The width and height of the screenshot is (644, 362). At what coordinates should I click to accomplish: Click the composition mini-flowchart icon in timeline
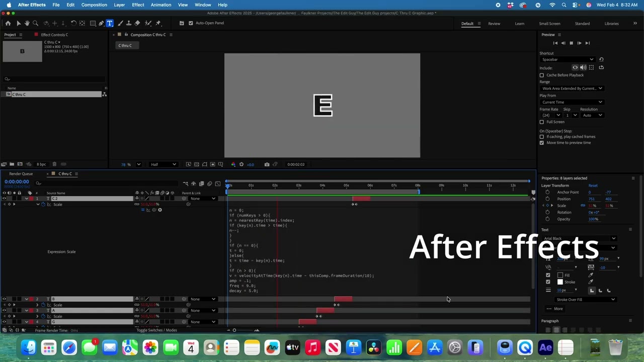click(185, 184)
